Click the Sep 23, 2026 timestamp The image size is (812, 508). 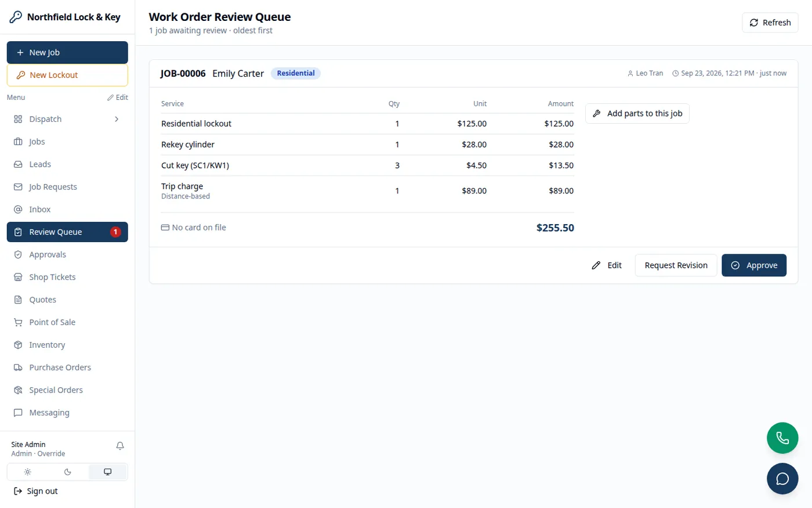[x=717, y=73]
